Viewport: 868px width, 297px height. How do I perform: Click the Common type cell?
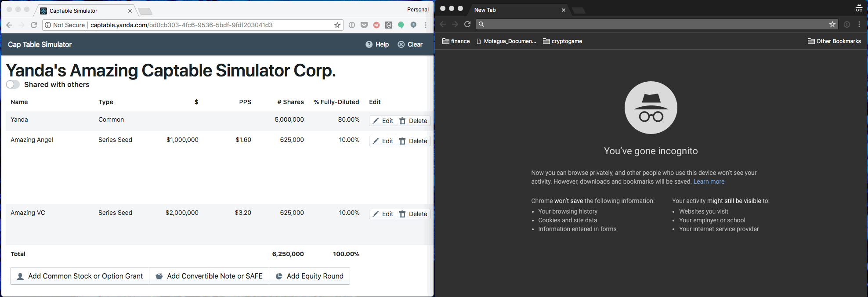pyautogui.click(x=111, y=120)
